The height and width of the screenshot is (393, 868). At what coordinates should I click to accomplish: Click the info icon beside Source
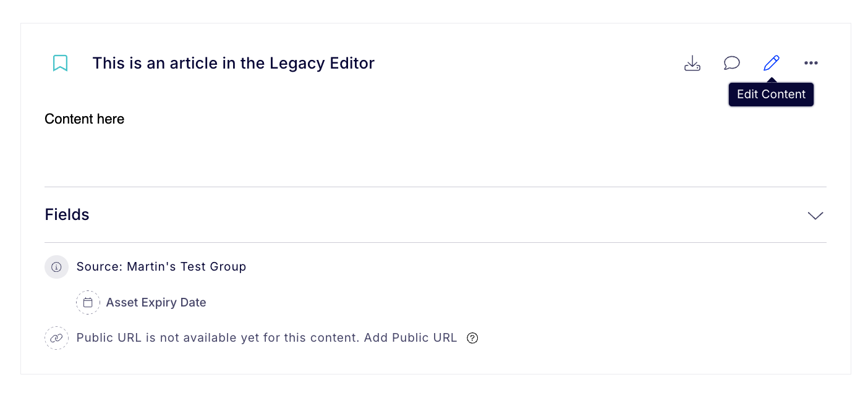56,267
